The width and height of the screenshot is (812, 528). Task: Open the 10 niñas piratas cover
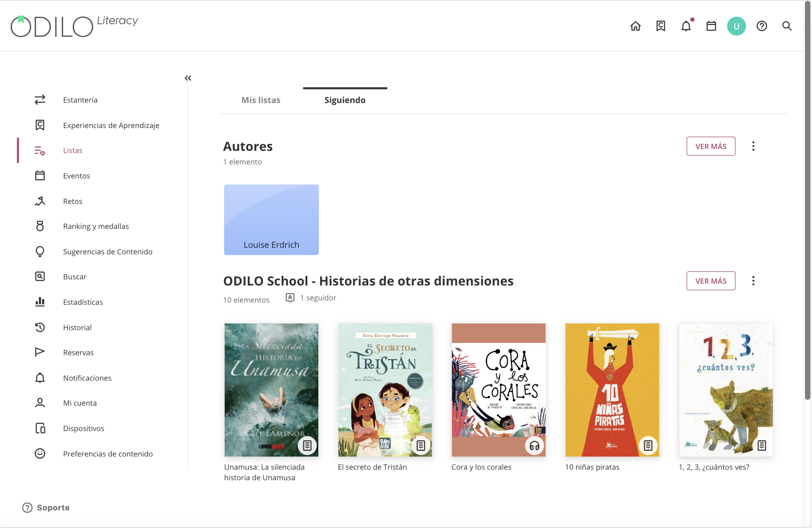(x=612, y=390)
